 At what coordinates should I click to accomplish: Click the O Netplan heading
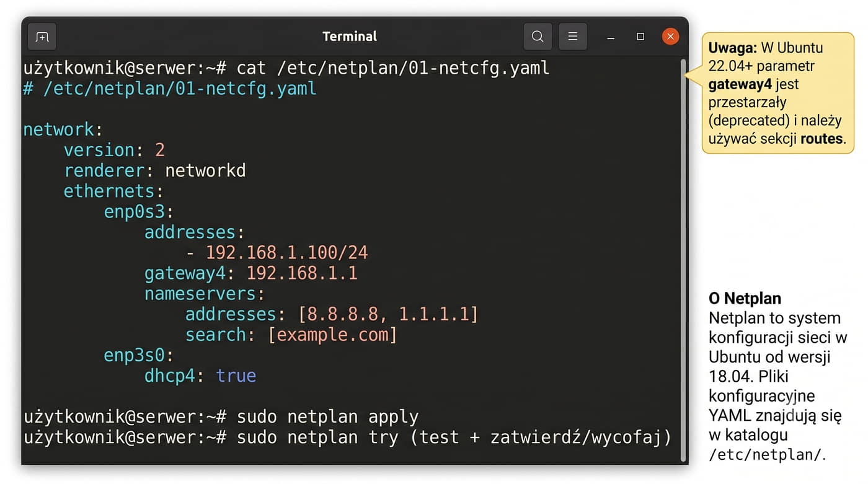pyautogui.click(x=745, y=299)
